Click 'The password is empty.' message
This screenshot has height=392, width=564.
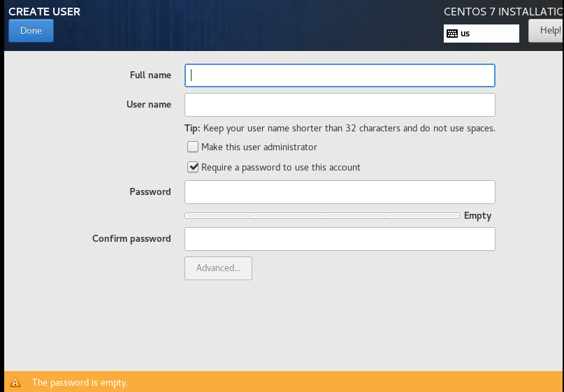pyautogui.click(x=80, y=382)
